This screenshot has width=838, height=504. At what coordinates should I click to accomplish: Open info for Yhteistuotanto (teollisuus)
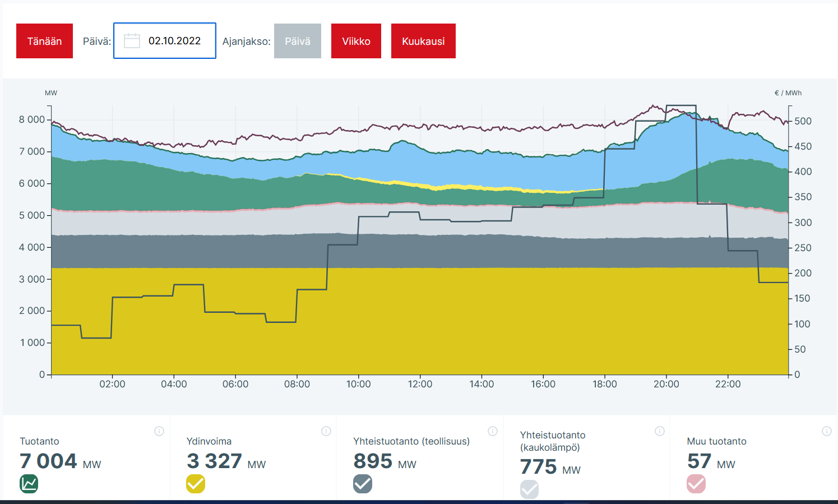493,431
